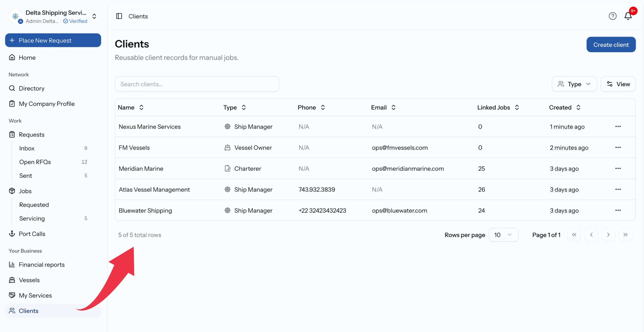
Task: Open row actions for Atlas Vessel Management
Action: pyautogui.click(x=618, y=190)
